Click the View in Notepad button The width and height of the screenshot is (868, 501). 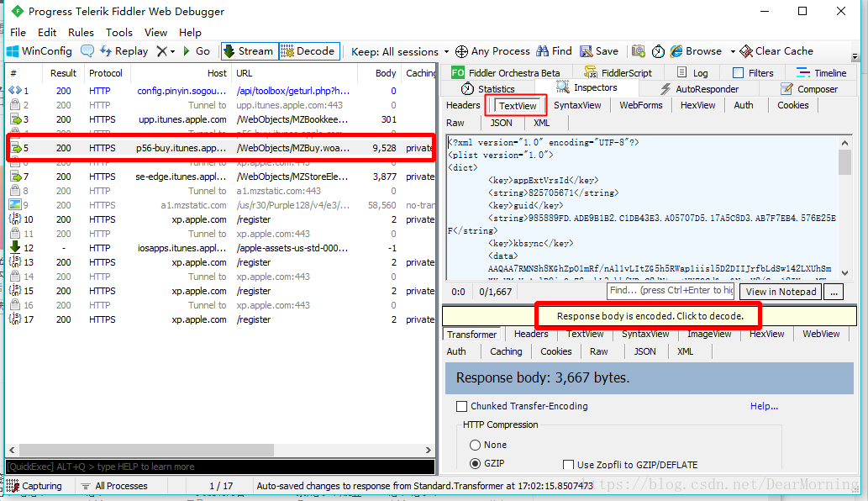781,292
